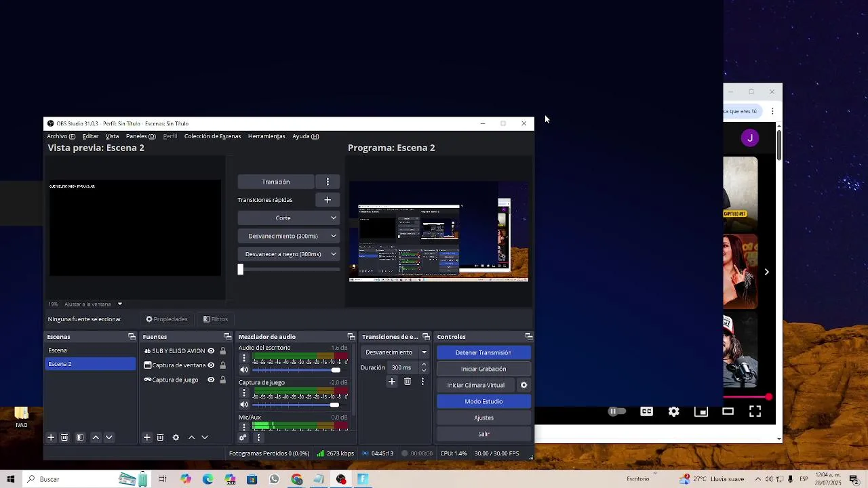Decrease the Duración value with the down arrow
This screenshot has width=868, height=488.
click(424, 371)
